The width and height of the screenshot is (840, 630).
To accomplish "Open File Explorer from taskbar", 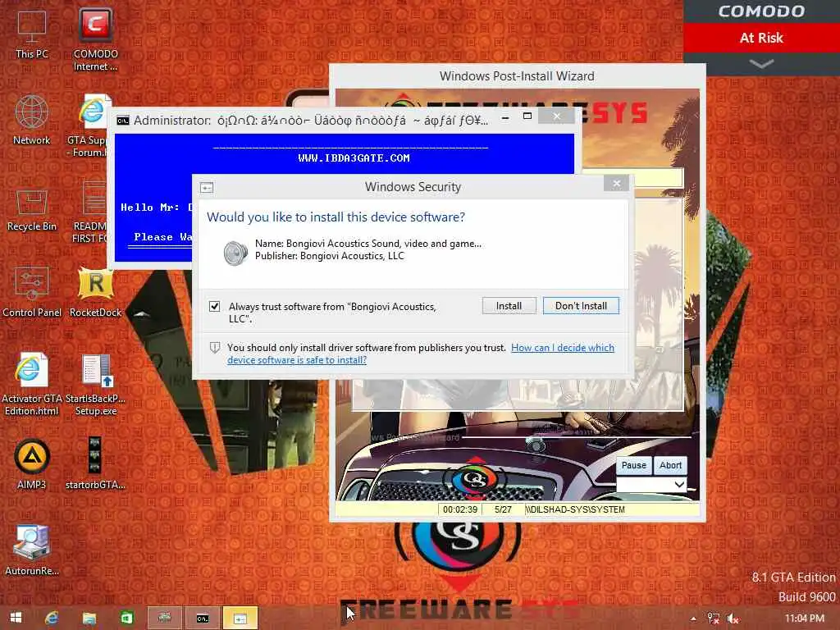I will [x=89, y=618].
